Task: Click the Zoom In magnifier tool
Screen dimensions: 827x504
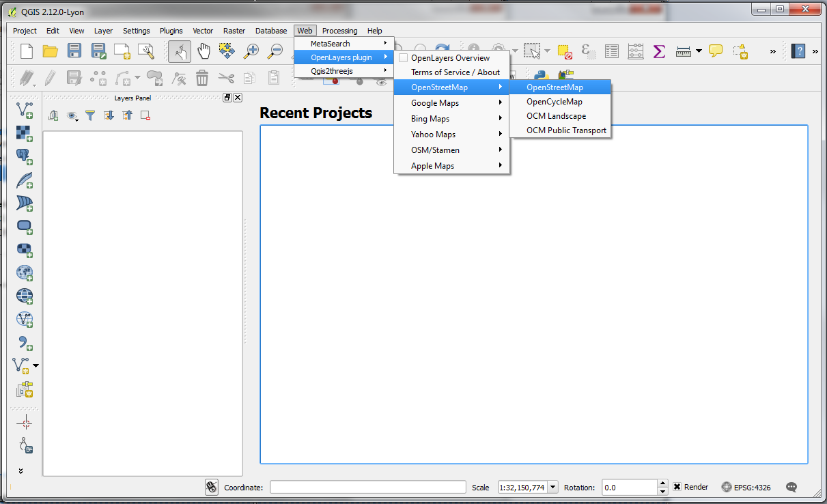Action: (x=252, y=51)
